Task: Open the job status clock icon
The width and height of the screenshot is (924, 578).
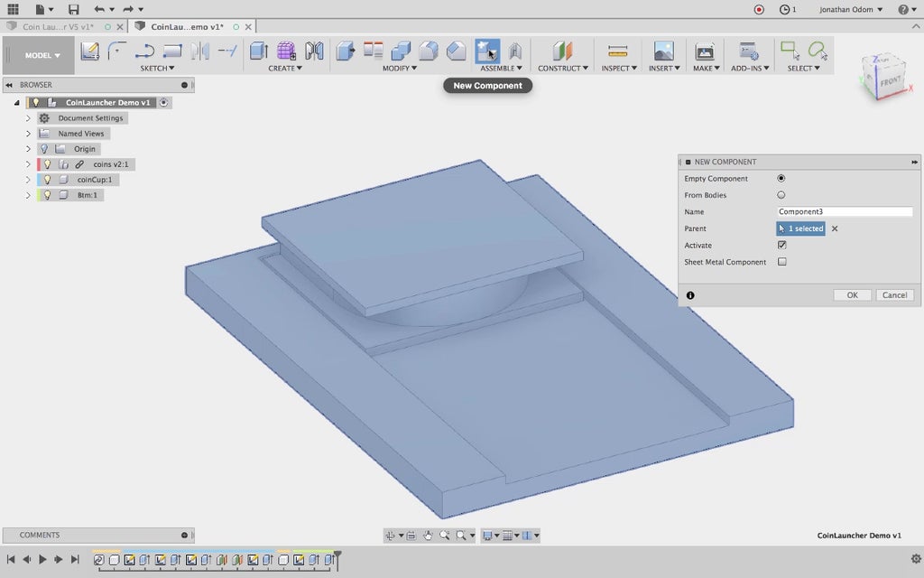Action: (784, 9)
